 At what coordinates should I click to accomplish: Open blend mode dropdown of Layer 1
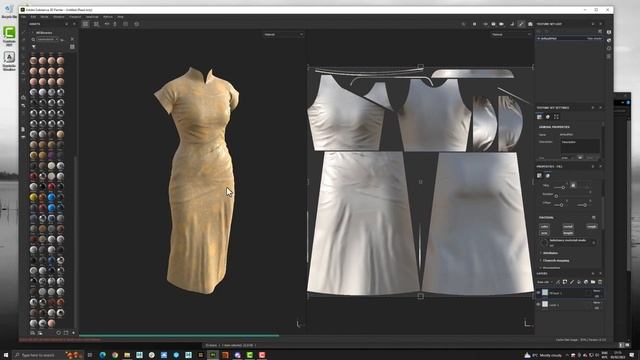[597, 303]
